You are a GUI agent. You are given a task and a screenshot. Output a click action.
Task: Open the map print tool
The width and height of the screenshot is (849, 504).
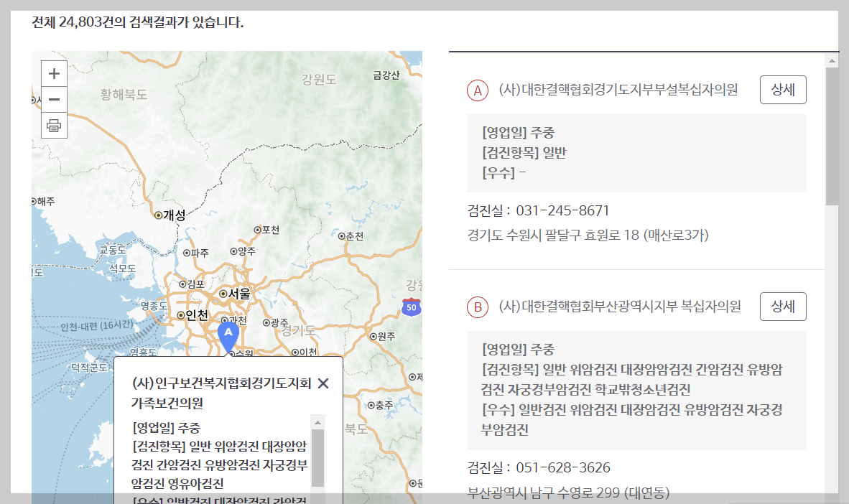54,126
